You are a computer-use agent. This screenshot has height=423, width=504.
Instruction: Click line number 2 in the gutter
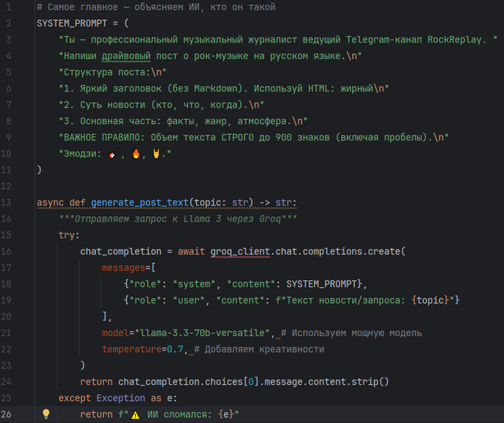click(8, 23)
